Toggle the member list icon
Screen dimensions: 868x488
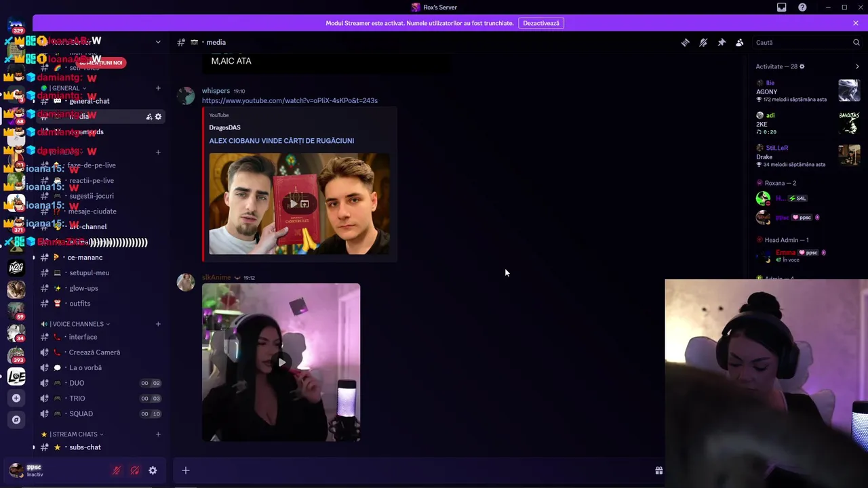[x=740, y=42]
